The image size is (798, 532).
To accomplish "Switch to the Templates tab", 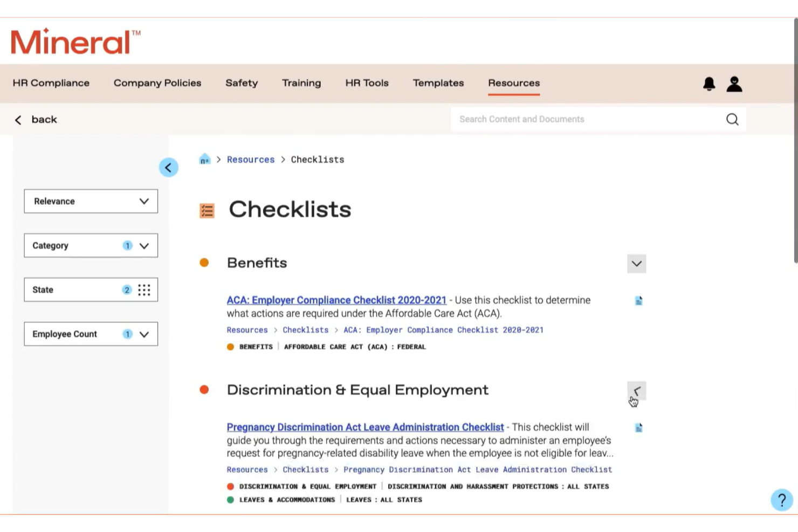I will tap(438, 83).
